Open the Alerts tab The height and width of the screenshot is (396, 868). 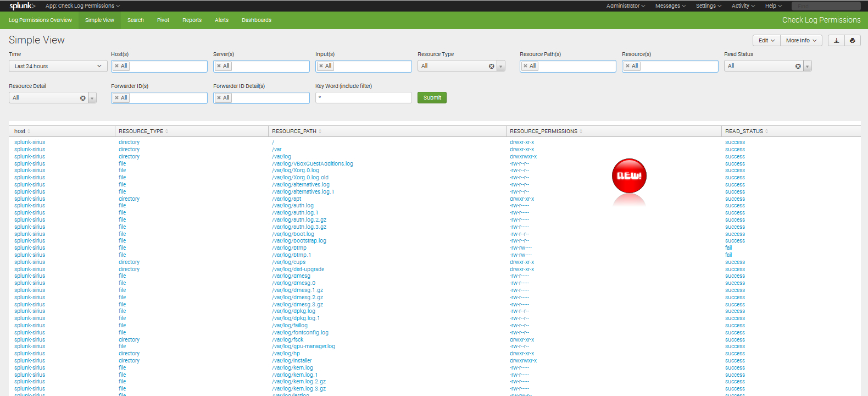click(x=221, y=20)
